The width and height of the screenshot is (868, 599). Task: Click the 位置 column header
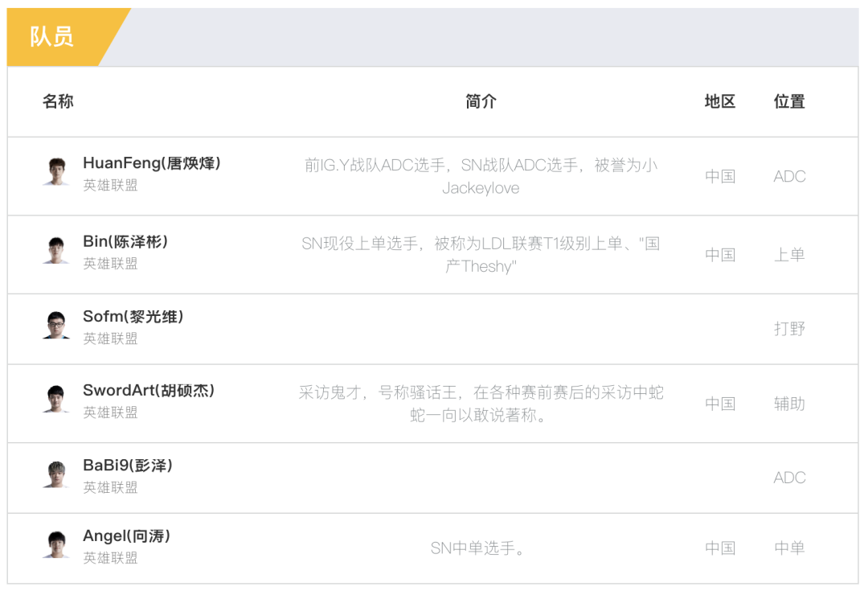point(789,101)
